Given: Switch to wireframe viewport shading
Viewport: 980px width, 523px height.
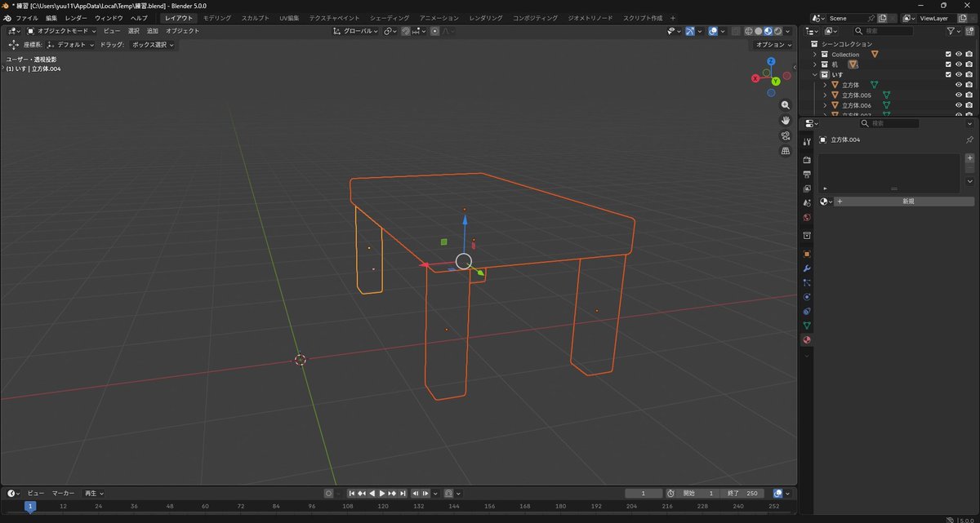Looking at the screenshot, I should [x=748, y=31].
